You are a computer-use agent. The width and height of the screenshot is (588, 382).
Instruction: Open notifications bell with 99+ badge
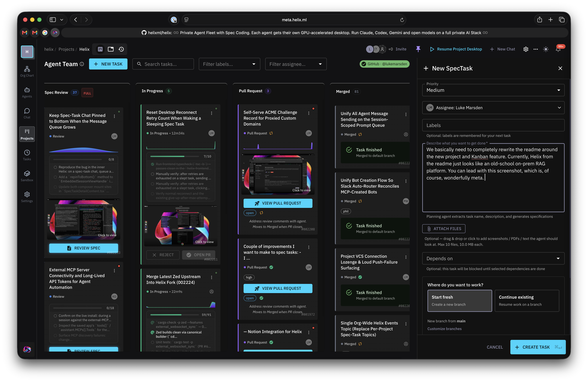[x=558, y=49]
